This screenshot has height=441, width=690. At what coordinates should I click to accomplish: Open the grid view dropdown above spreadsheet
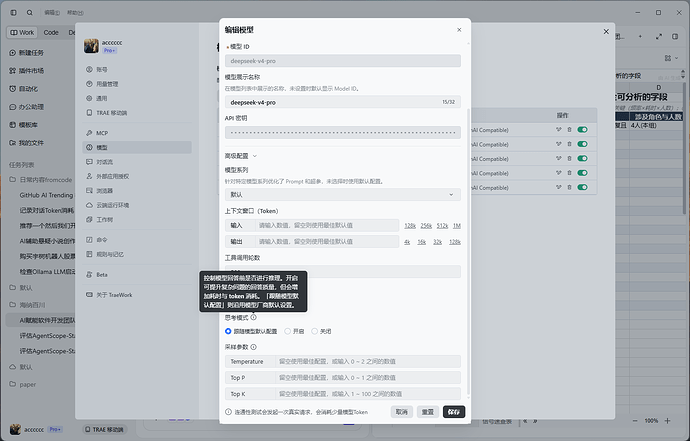[672, 58]
